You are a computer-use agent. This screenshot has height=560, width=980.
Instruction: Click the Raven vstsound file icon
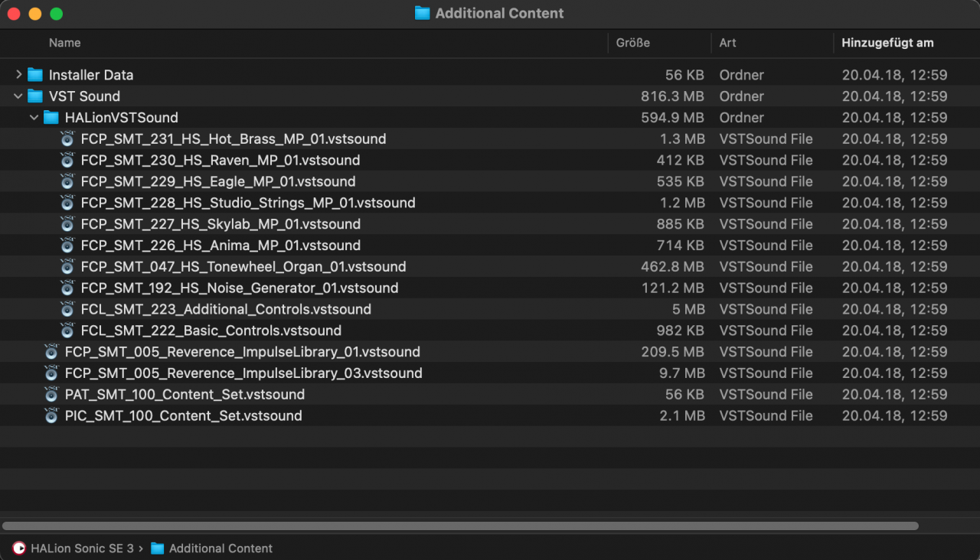click(x=67, y=161)
